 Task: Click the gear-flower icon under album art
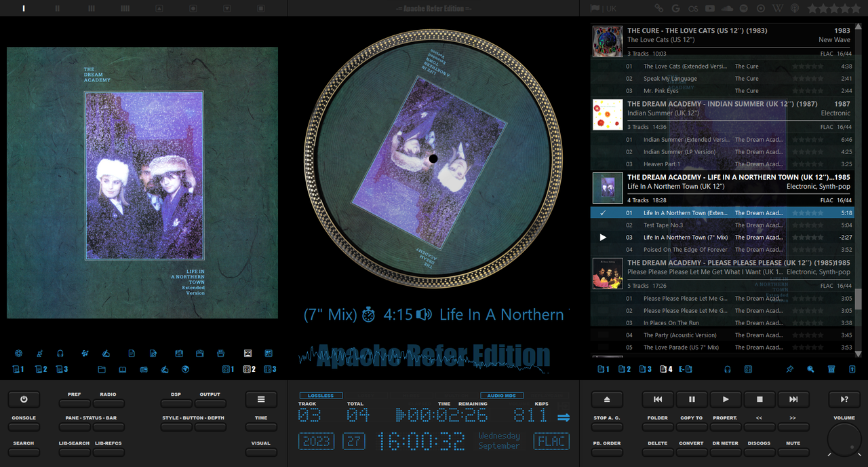[x=18, y=353]
